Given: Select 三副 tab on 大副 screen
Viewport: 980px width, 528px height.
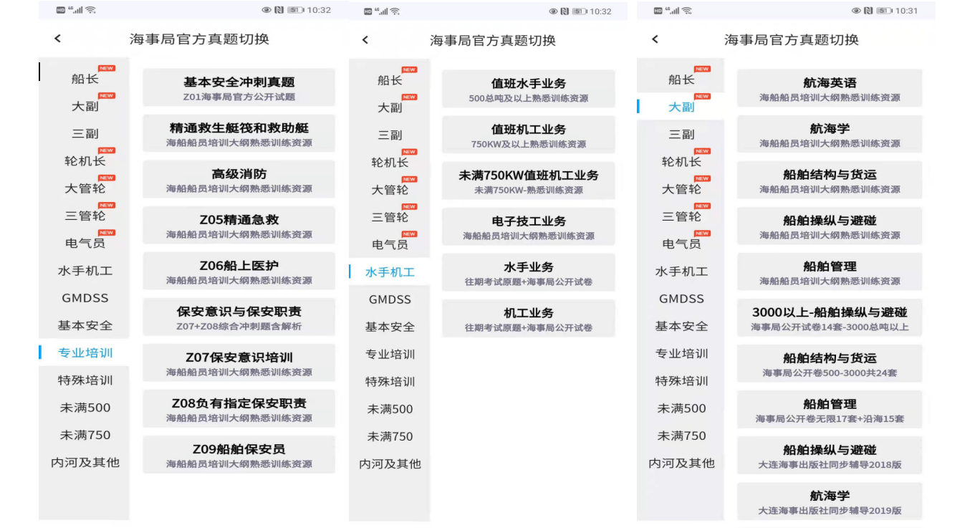Looking at the screenshot, I should click(x=681, y=134).
